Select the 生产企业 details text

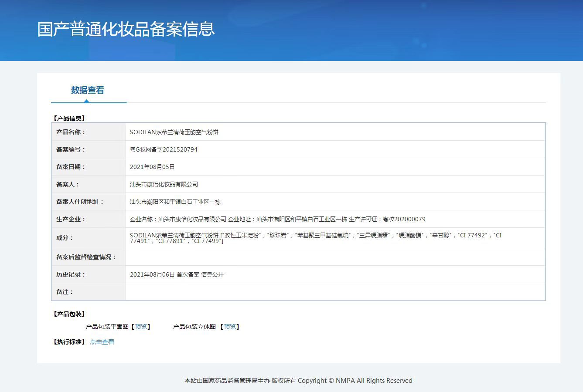point(277,219)
